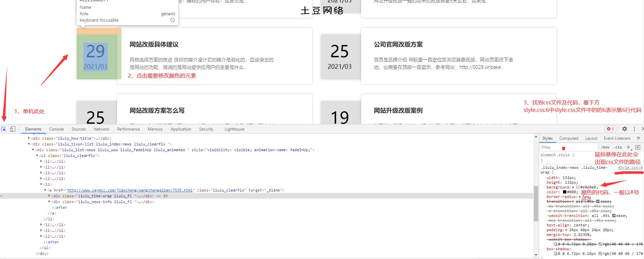Expand the liulu_news-info div node
The width and height of the screenshot is (644, 259).
49,202
